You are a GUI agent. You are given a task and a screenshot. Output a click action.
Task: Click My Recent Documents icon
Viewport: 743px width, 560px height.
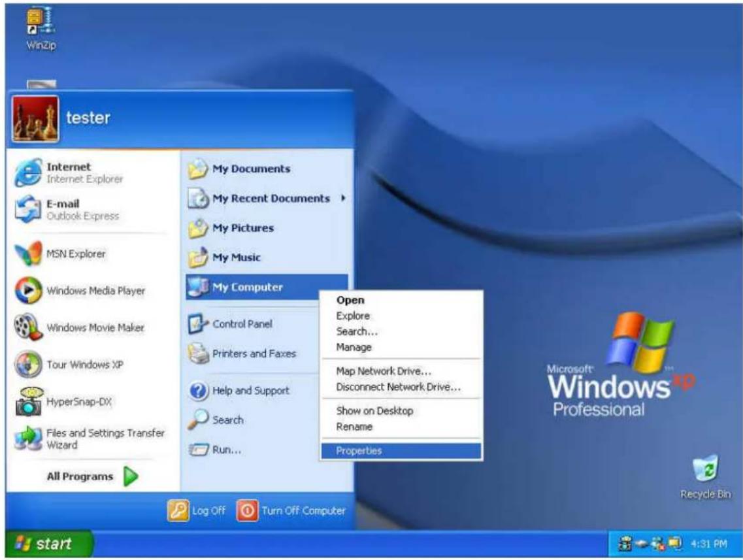tap(198, 199)
